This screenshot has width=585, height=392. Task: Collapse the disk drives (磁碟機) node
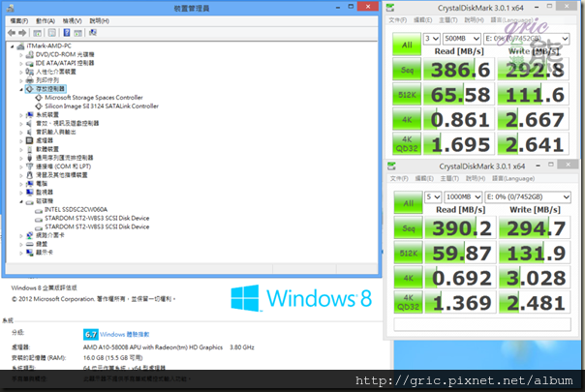[x=21, y=201]
